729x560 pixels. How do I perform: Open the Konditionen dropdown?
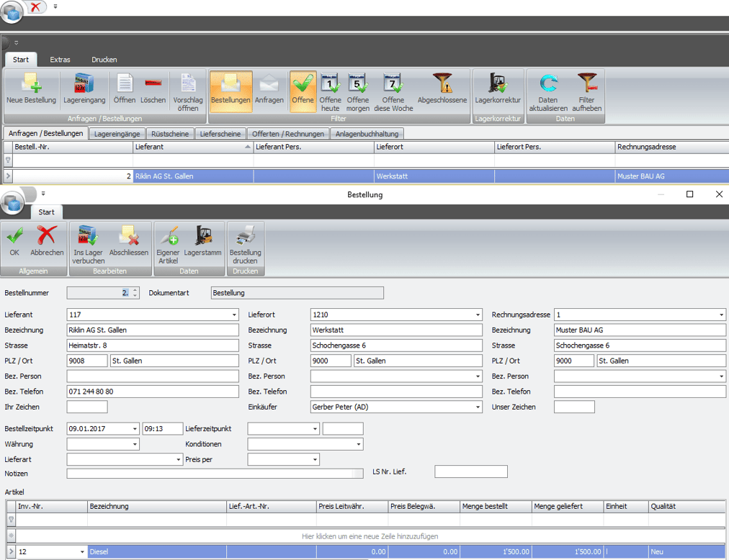pos(359,444)
